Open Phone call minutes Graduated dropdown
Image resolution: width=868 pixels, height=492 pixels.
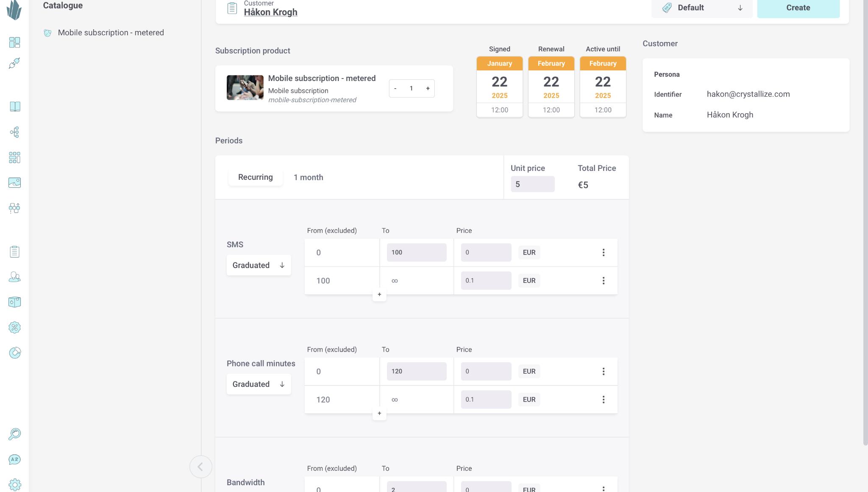tap(259, 384)
